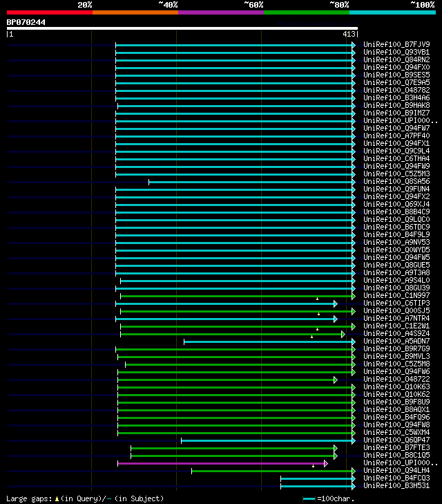Select the UniRef100_B3H4A6 label

coord(396,97)
